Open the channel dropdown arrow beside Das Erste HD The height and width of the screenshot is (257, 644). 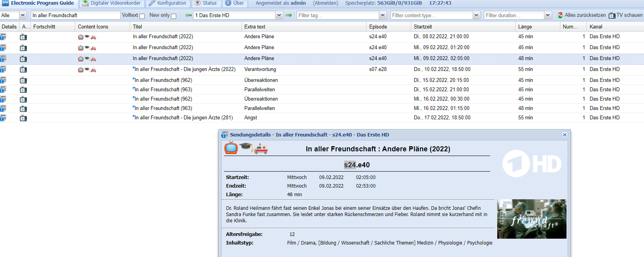[x=279, y=15]
